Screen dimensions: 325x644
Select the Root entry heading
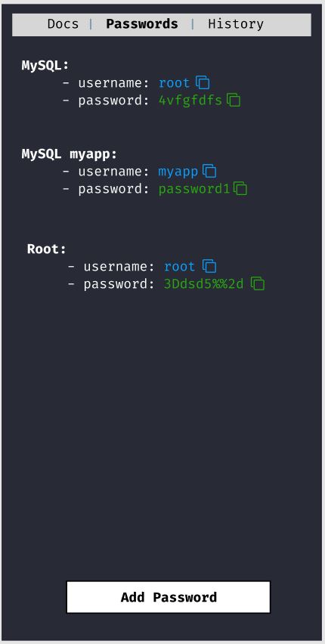click(x=46, y=249)
